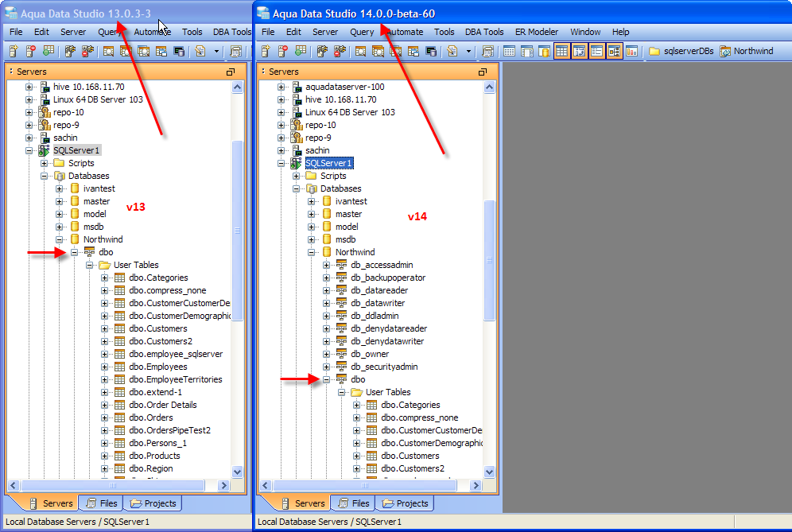The width and height of the screenshot is (792, 532).
Task: Open script dropdown arrow in v14 toolbar
Action: pos(468,51)
